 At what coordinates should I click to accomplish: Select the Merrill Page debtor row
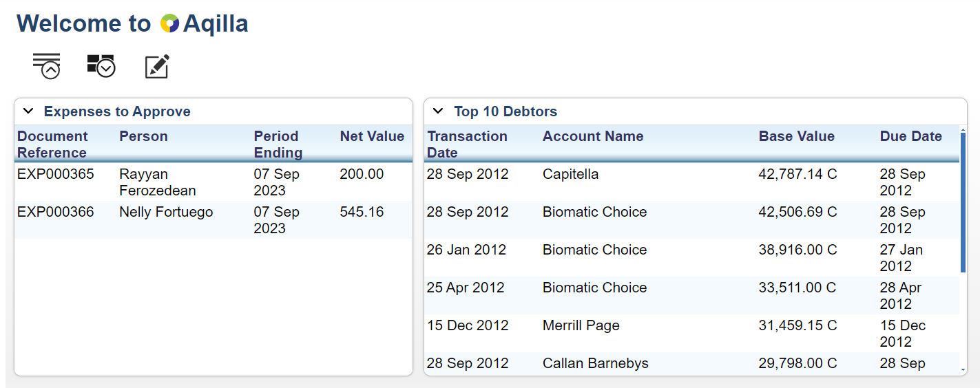click(581, 325)
